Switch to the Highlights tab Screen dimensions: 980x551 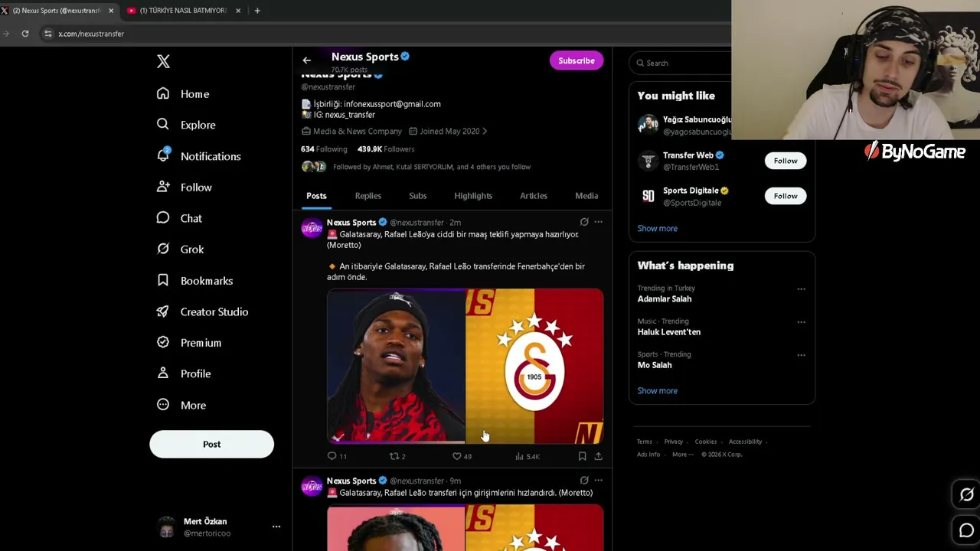click(x=473, y=196)
